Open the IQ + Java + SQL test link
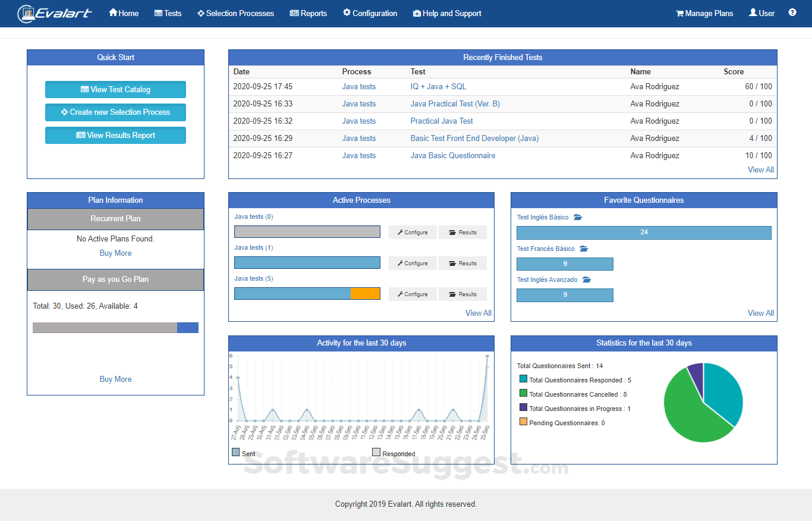 pyautogui.click(x=438, y=86)
